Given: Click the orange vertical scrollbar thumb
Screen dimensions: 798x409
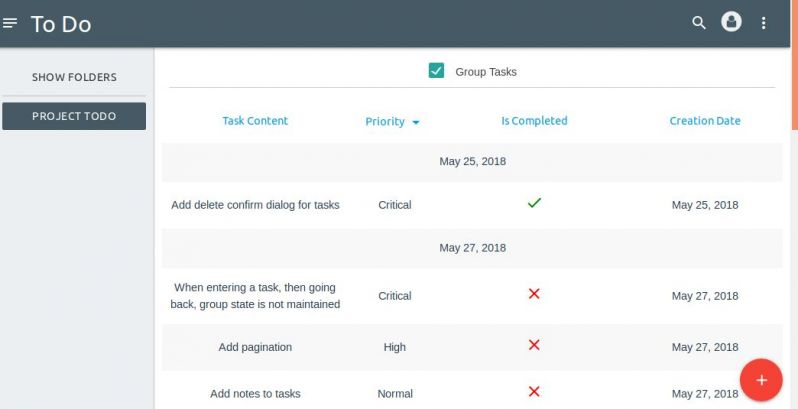Looking at the screenshot, I should (x=795, y=65).
